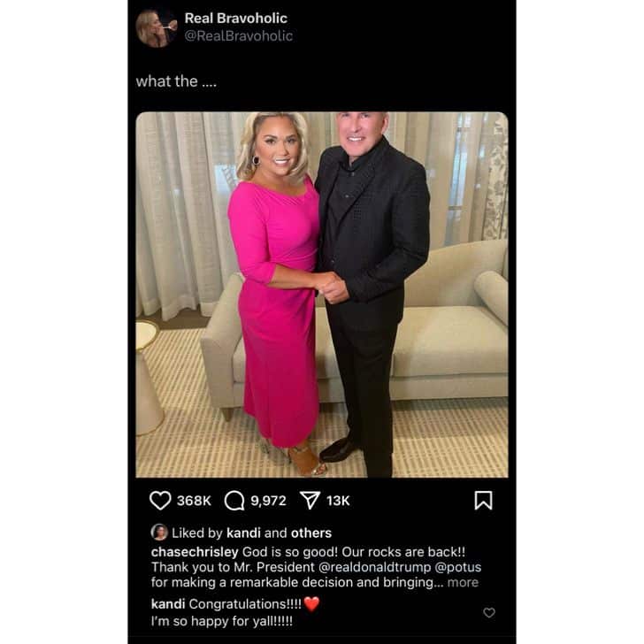Open Real Bravoholic's profile picture
Image resolution: width=644 pixels, height=644 pixels.
156,28
